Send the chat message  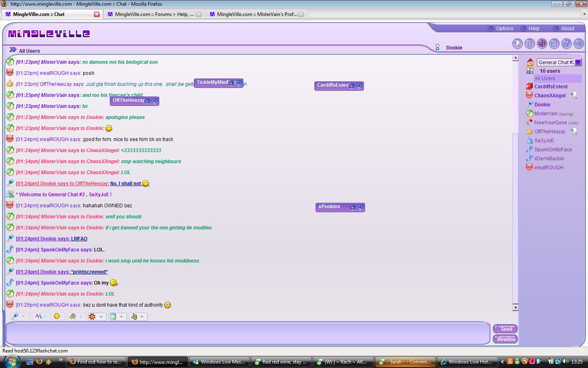click(x=506, y=329)
